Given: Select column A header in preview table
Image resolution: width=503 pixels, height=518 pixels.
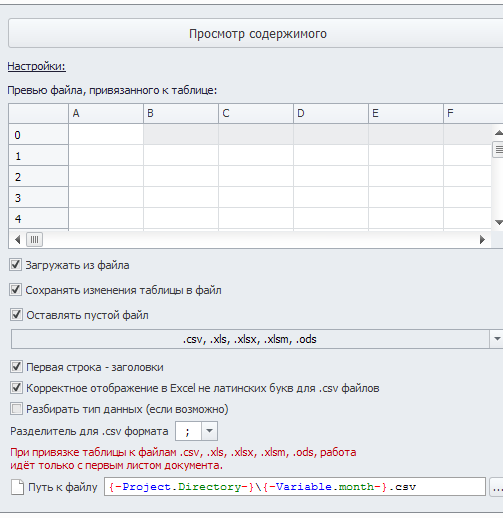Looking at the screenshot, I should [x=106, y=113].
